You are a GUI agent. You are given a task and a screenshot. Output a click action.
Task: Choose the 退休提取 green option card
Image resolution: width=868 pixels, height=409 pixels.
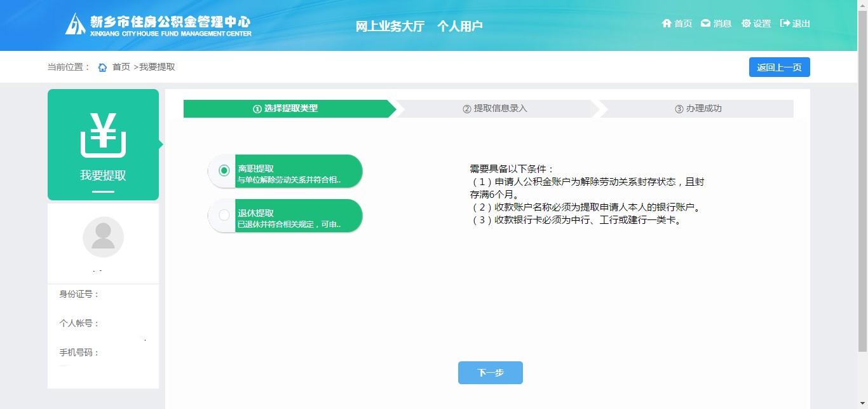click(298, 216)
